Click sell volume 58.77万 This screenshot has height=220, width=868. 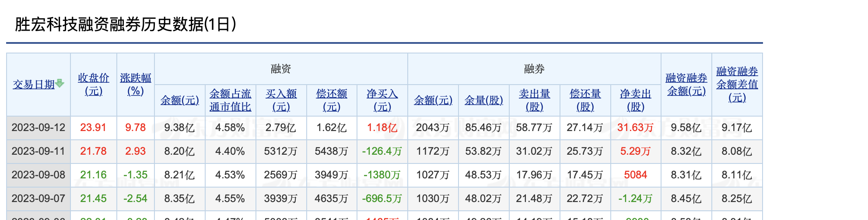pos(535,128)
